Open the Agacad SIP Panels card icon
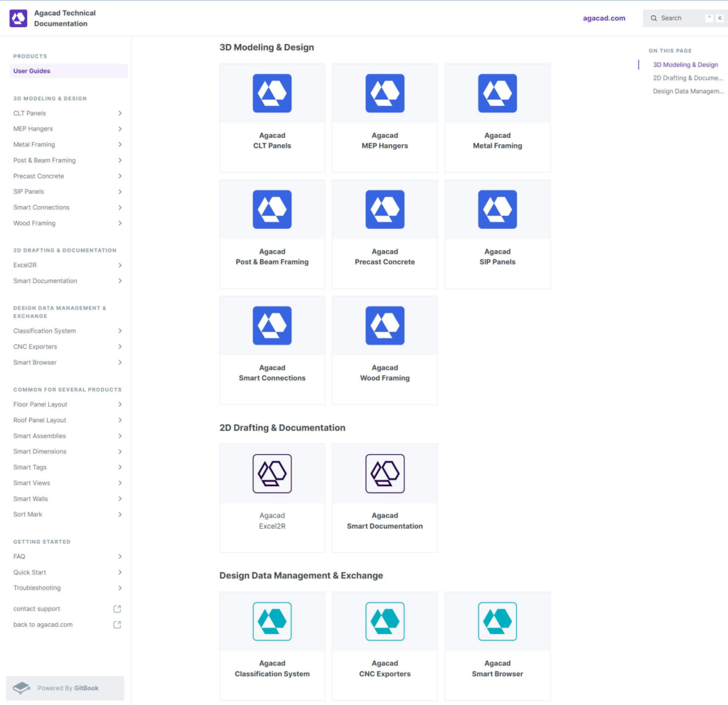The height and width of the screenshot is (705, 728). (x=497, y=210)
